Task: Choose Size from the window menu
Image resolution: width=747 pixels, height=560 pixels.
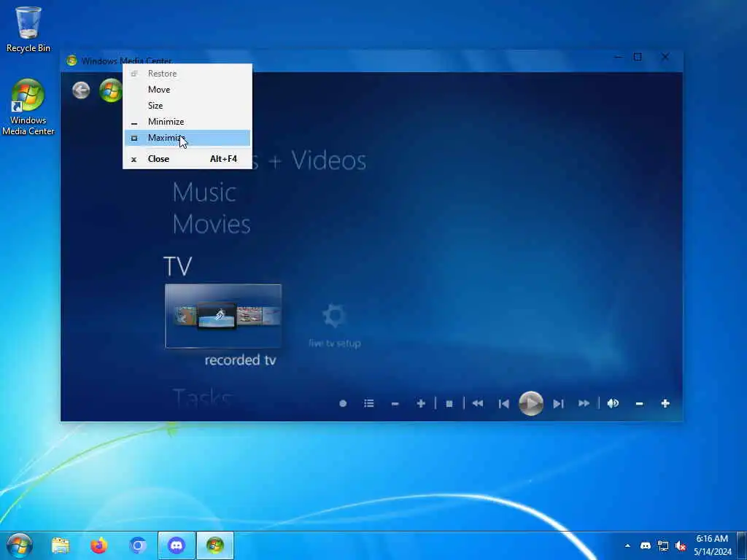Action: coord(187,106)
